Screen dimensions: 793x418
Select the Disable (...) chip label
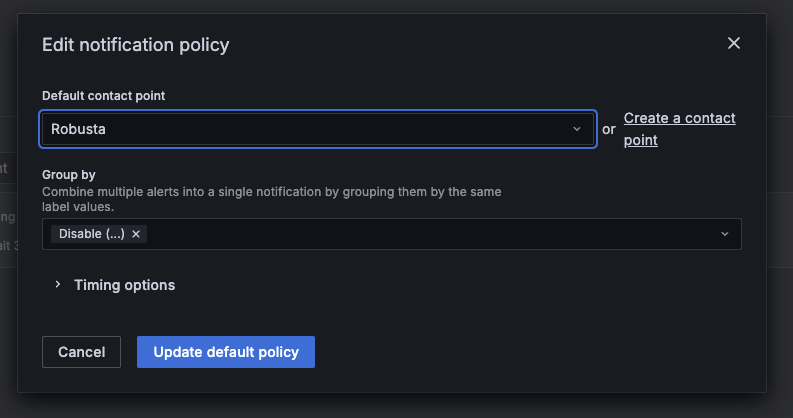92,234
